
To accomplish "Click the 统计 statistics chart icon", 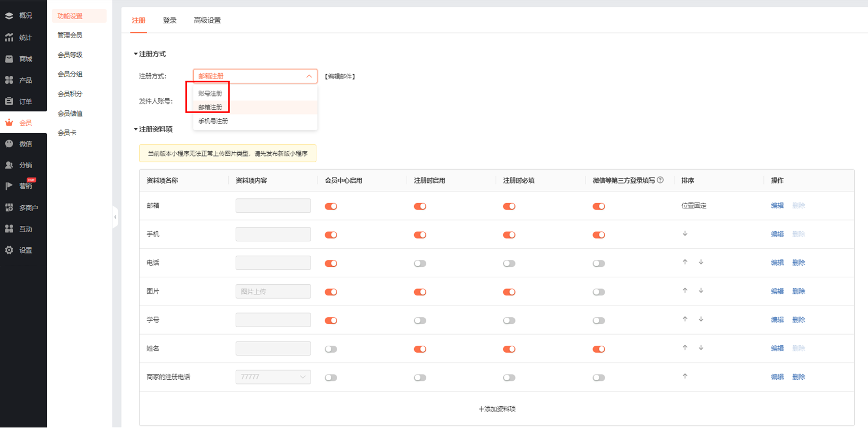I will 9,38.
